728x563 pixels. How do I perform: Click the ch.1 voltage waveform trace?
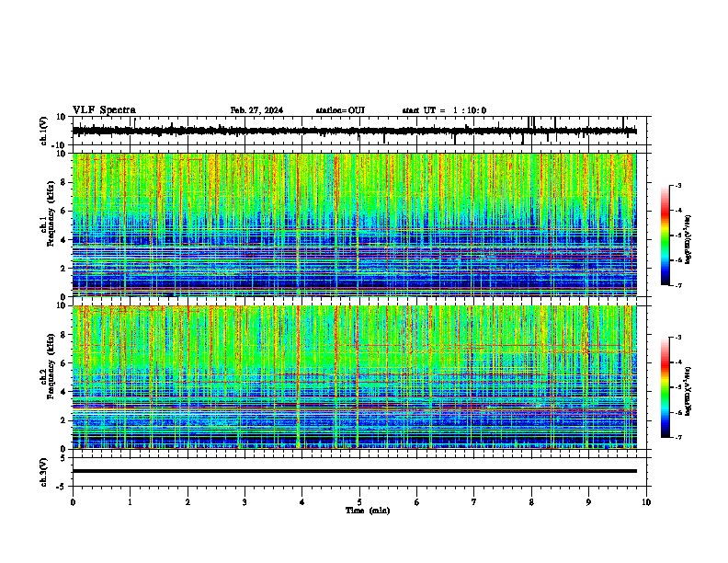pyautogui.click(x=354, y=131)
